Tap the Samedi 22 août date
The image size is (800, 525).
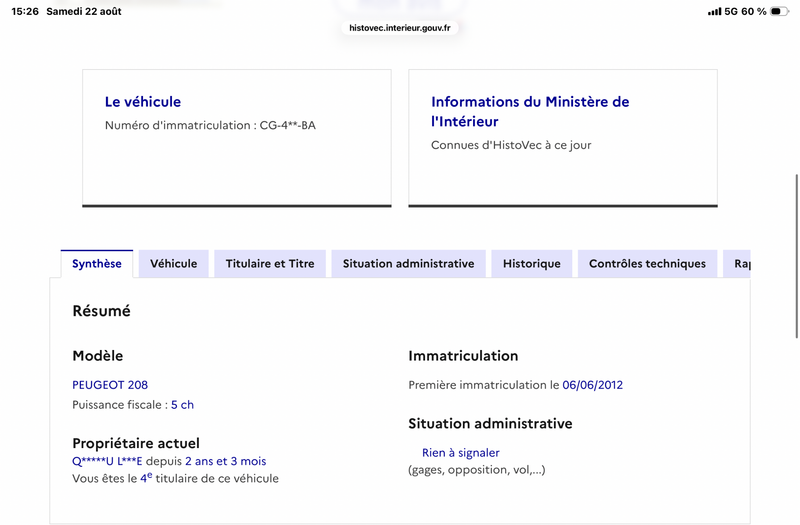point(84,11)
